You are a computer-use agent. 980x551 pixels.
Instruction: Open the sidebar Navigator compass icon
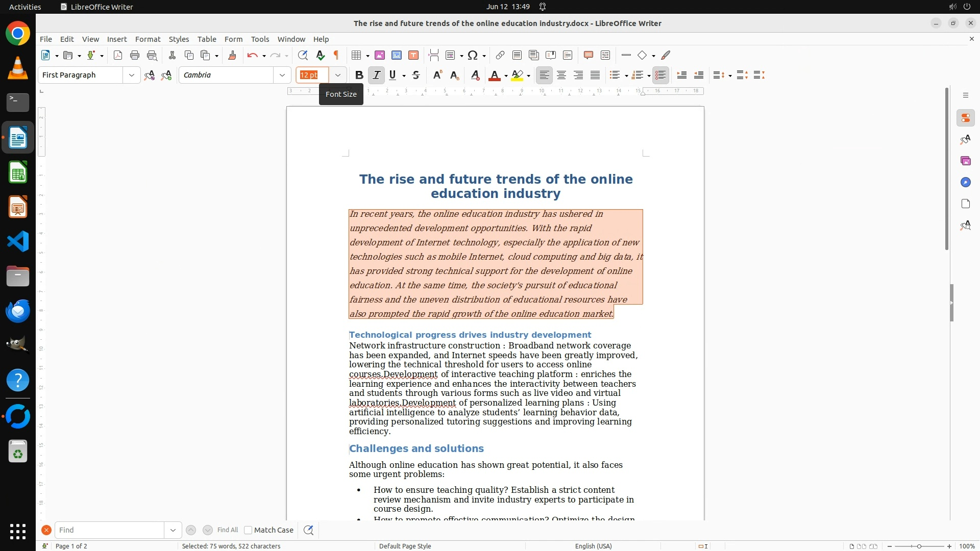point(965,183)
